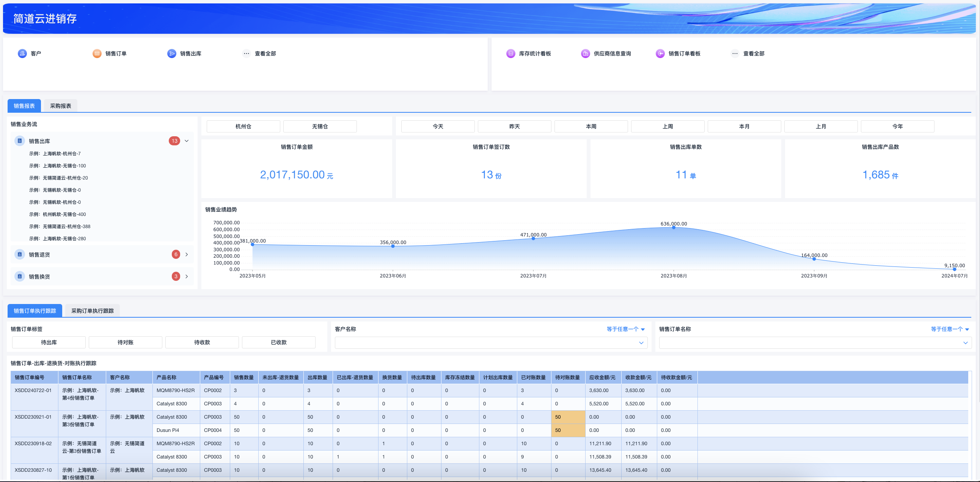980x482 pixels.
Task: Switch to 采购订单执行跟踪 tab
Action: [93, 311]
